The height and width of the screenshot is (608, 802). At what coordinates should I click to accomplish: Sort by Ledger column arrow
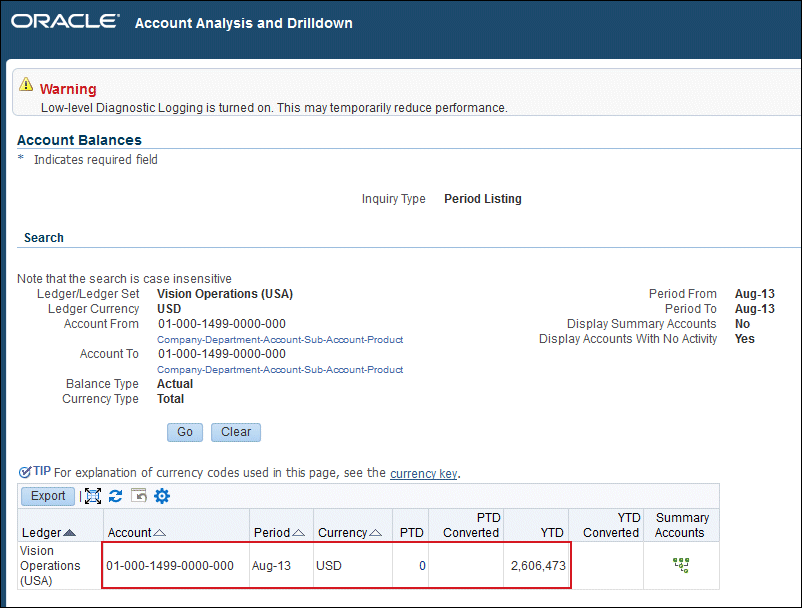coord(69,533)
